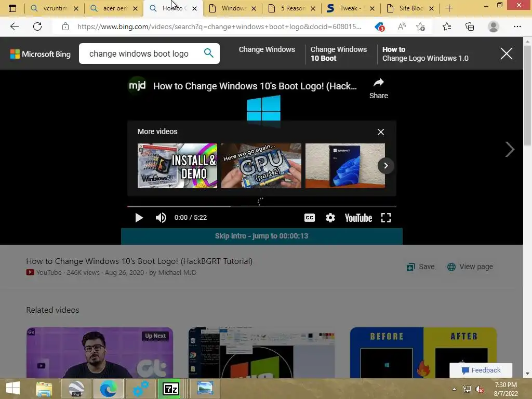Open video on YouTube logo

[358, 218]
